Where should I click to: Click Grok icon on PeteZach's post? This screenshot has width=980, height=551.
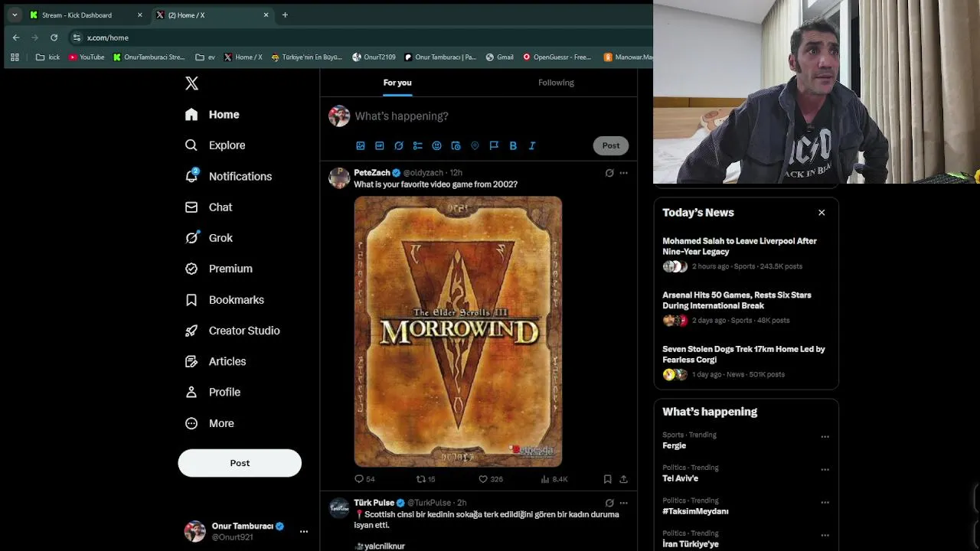(x=609, y=173)
